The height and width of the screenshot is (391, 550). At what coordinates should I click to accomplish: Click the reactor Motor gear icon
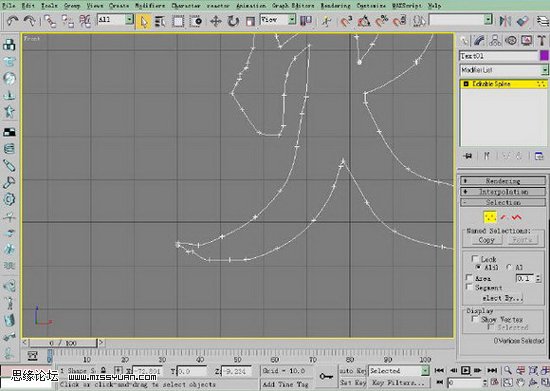(x=9, y=199)
